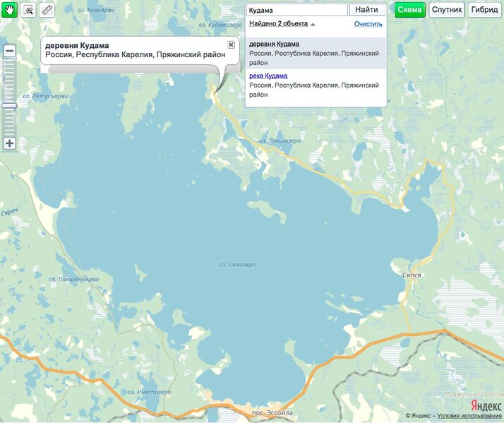Switch map to Гибрид view

coord(484,10)
